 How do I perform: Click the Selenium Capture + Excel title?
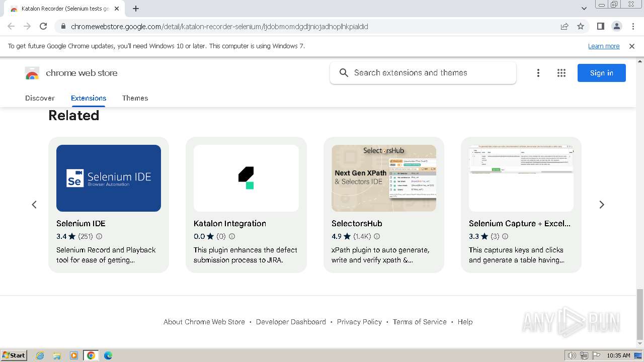[x=520, y=224]
